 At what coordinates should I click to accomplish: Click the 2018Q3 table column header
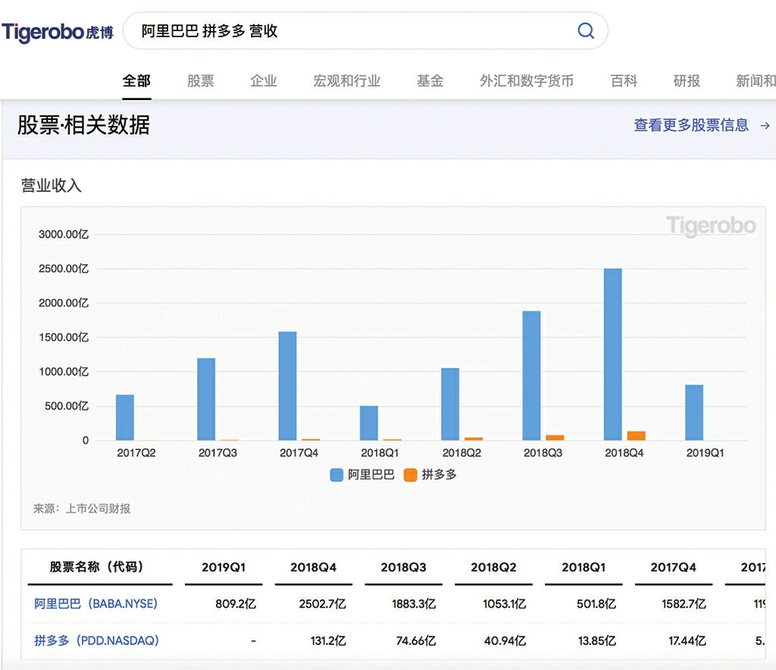coord(403,567)
